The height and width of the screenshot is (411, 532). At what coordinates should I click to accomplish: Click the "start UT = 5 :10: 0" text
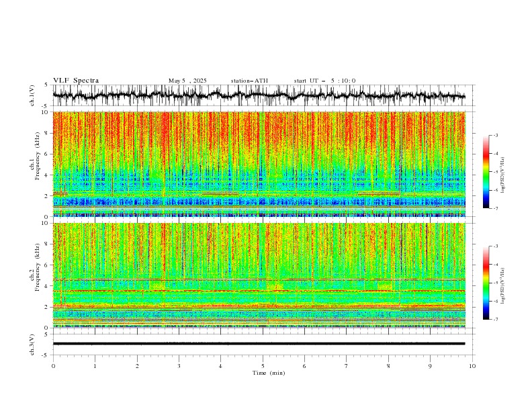pyautogui.click(x=324, y=81)
